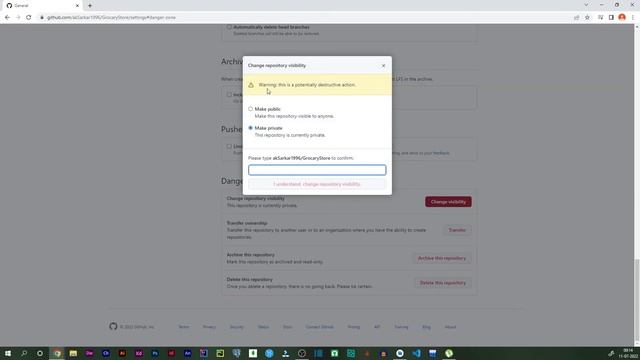Close the General browser tab
This screenshot has height=360, width=640.
coord(77,6)
